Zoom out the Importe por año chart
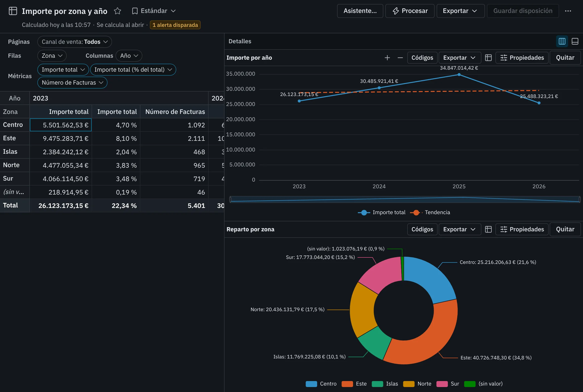Screen dimensions: 583x392 pyautogui.click(x=400, y=58)
